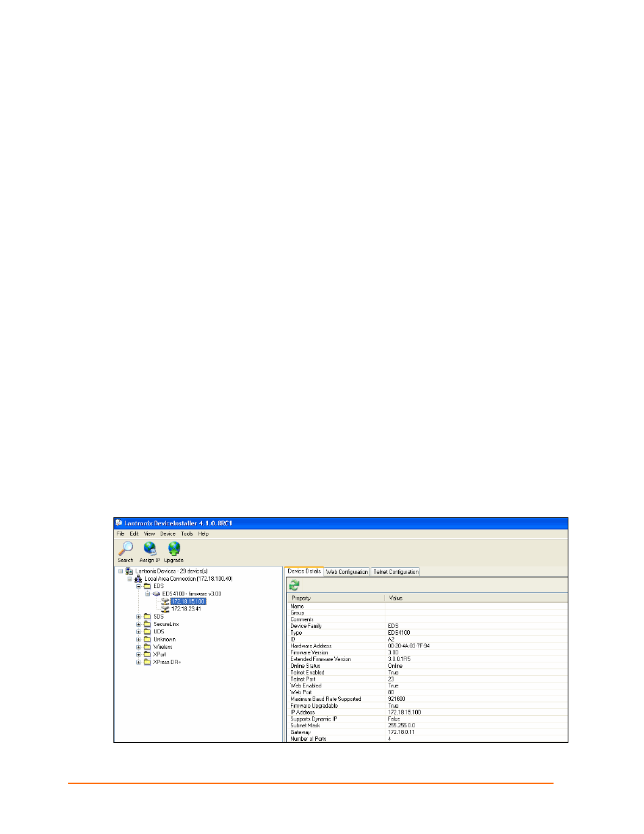Click the XPort folder icon

coord(147,654)
